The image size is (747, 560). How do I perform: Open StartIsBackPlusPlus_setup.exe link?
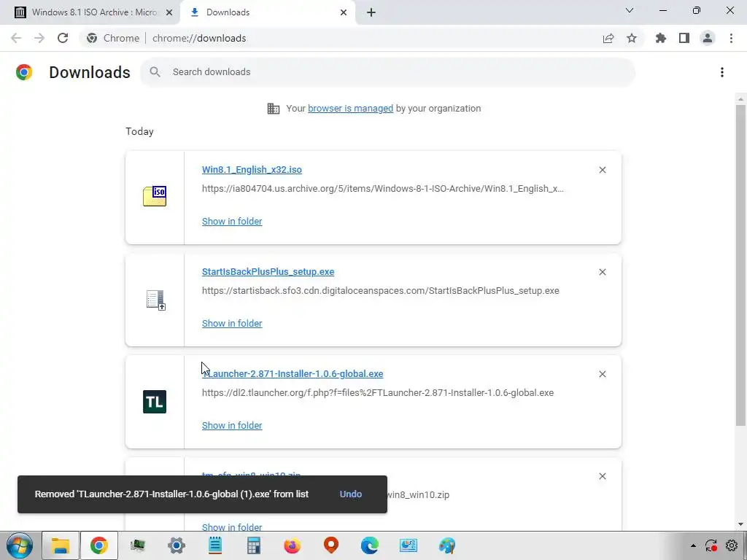click(268, 272)
